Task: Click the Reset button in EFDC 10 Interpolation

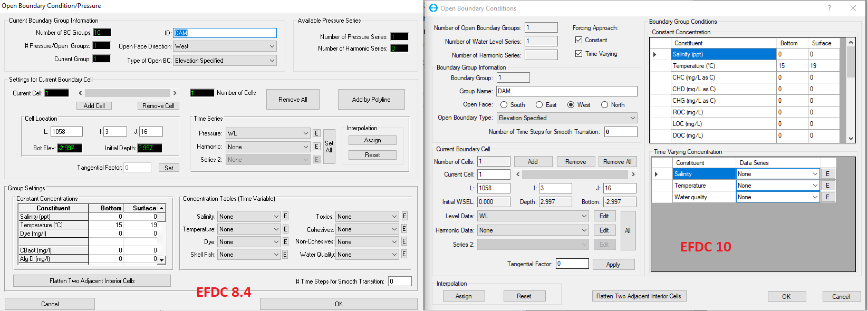Action: click(x=524, y=296)
